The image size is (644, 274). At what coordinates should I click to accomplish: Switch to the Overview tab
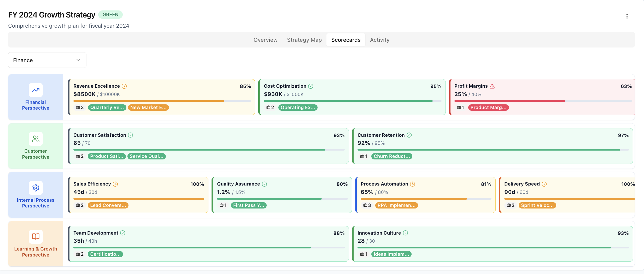coord(265,40)
